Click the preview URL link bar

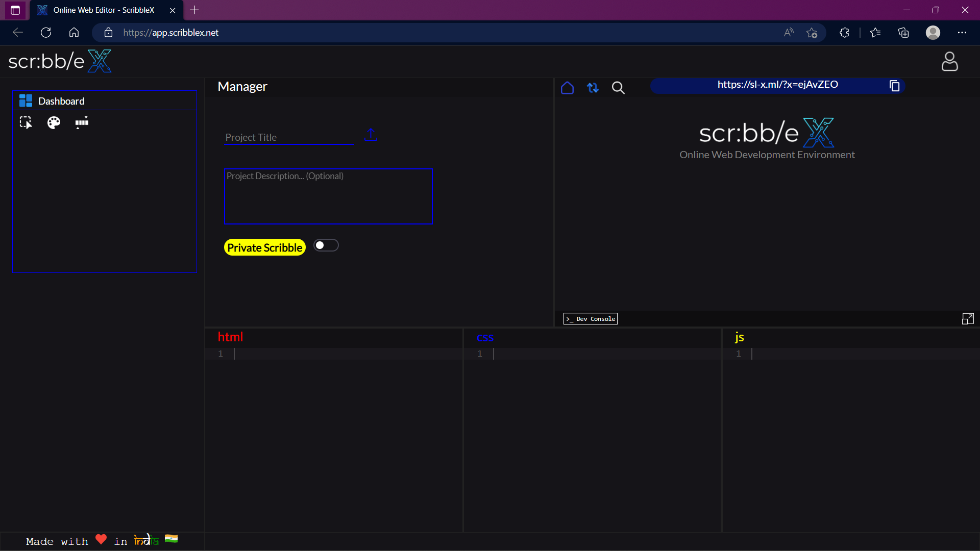pos(777,85)
